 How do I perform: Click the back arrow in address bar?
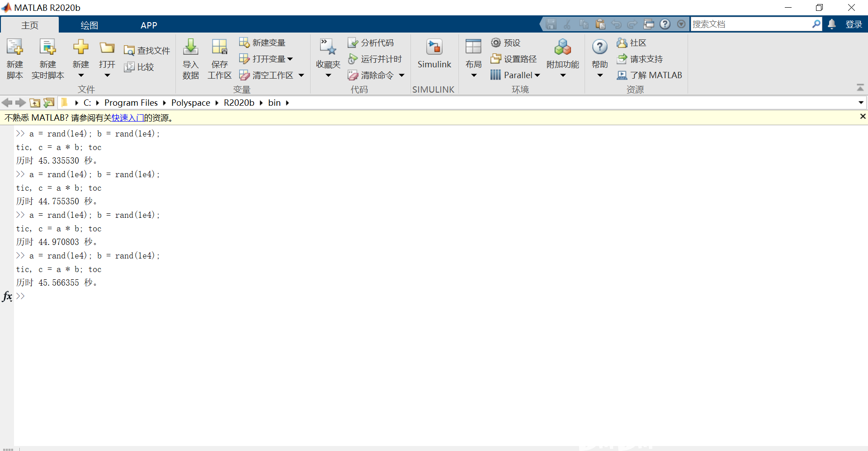(7, 103)
